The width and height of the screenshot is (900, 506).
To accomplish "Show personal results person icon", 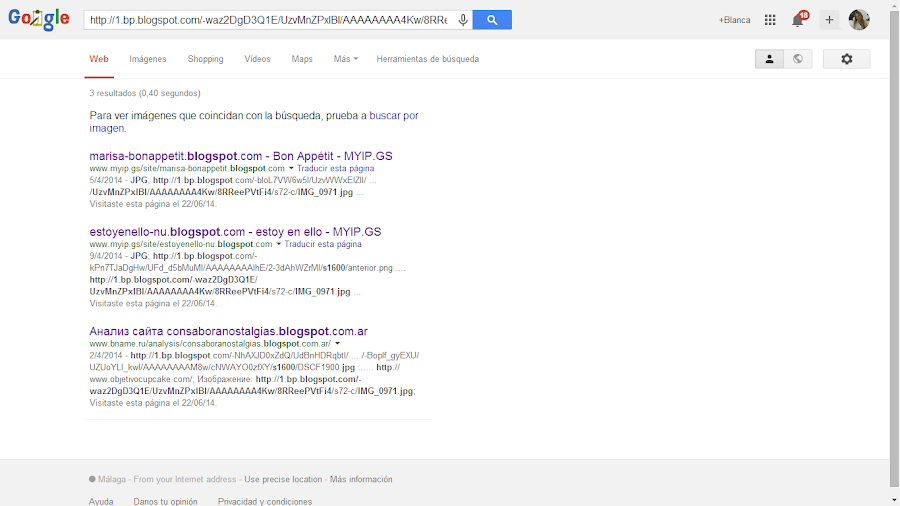I will [x=769, y=59].
